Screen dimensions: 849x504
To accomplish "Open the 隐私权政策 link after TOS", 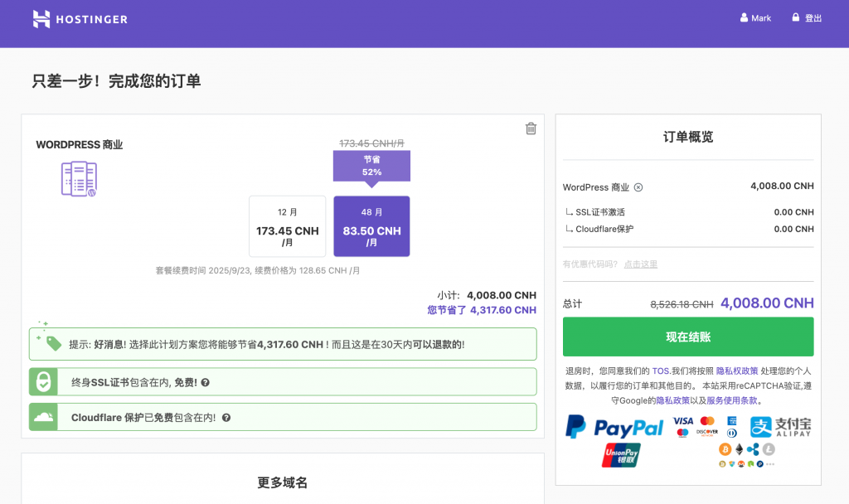I will click(737, 371).
